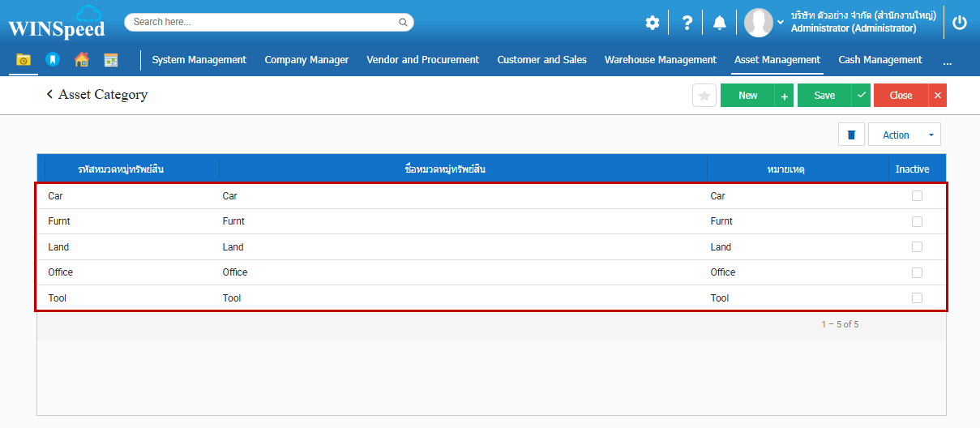Image resolution: width=980 pixels, height=428 pixels.
Task: Open settings with the gear icon
Action: pyautogui.click(x=652, y=23)
